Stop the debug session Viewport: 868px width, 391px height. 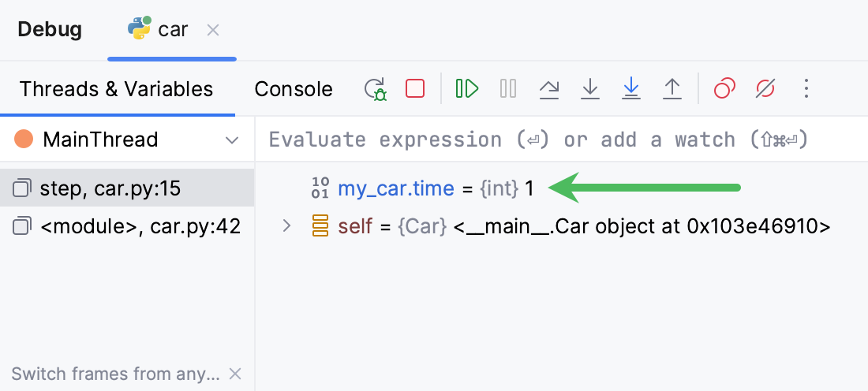tap(415, 88)
